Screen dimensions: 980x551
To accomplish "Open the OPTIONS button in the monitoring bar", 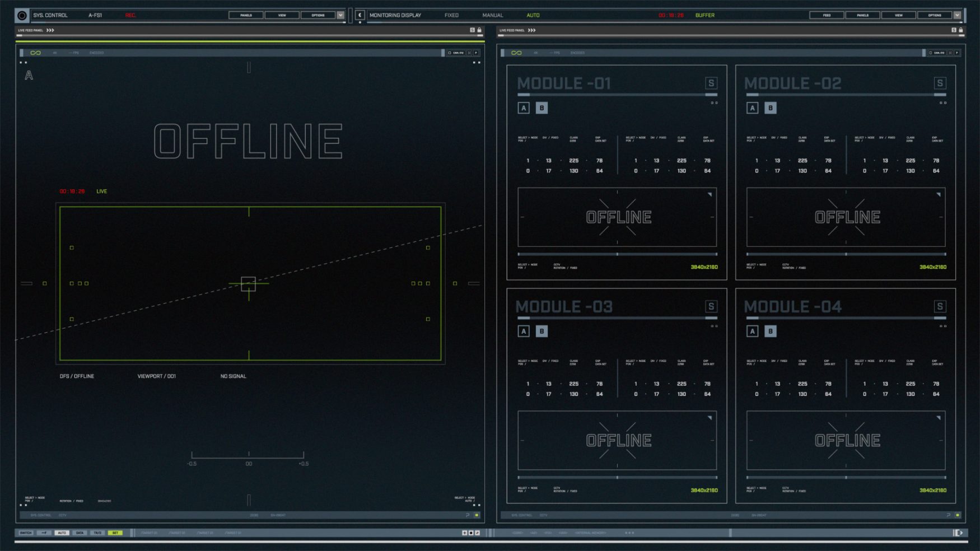I will tap(934, 15).
